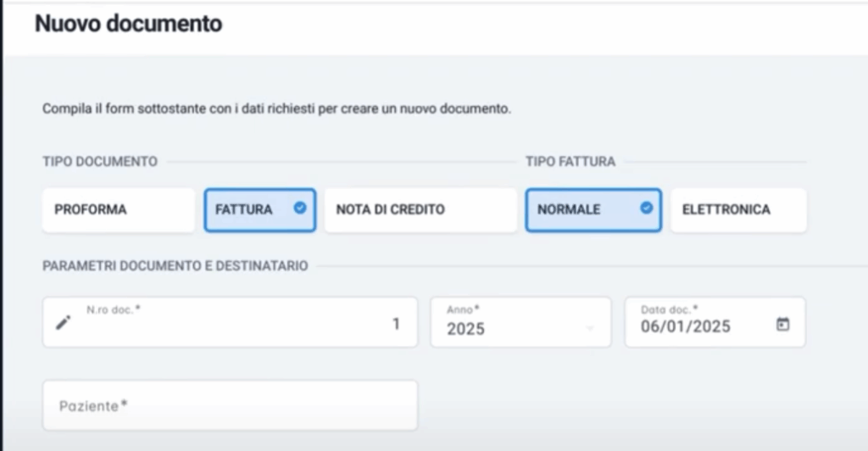Click the blue checkmark icon on FATTURA
The width and height of the screenshot is (868, 451).
point(299,207)
